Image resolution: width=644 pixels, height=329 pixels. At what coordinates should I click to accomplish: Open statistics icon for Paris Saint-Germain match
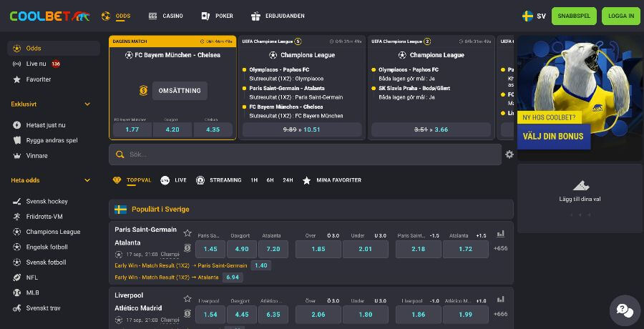(x=500, y=233)
